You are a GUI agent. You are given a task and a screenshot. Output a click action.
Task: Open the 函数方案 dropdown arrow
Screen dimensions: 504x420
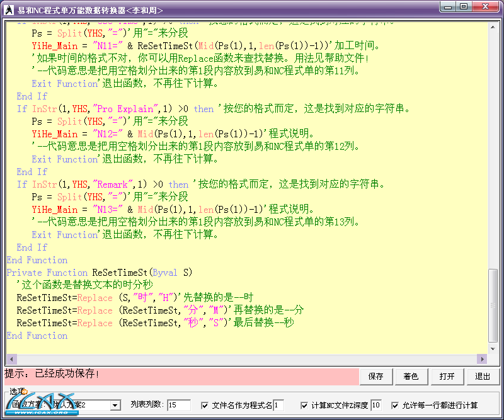[115, 406]
